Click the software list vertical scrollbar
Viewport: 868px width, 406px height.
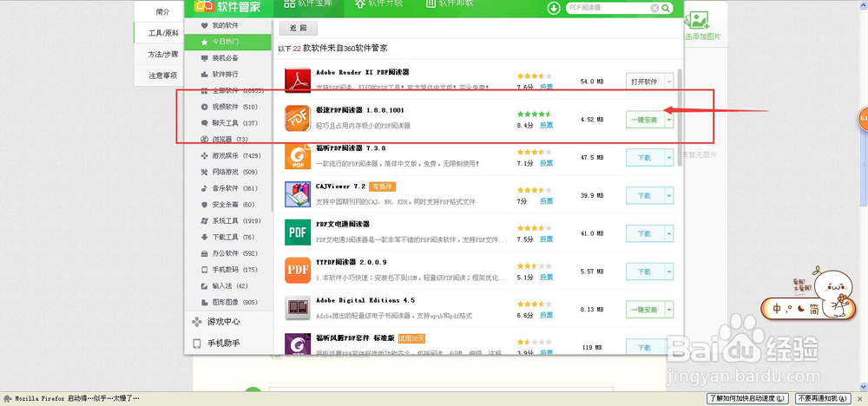[x=680, y=118]
